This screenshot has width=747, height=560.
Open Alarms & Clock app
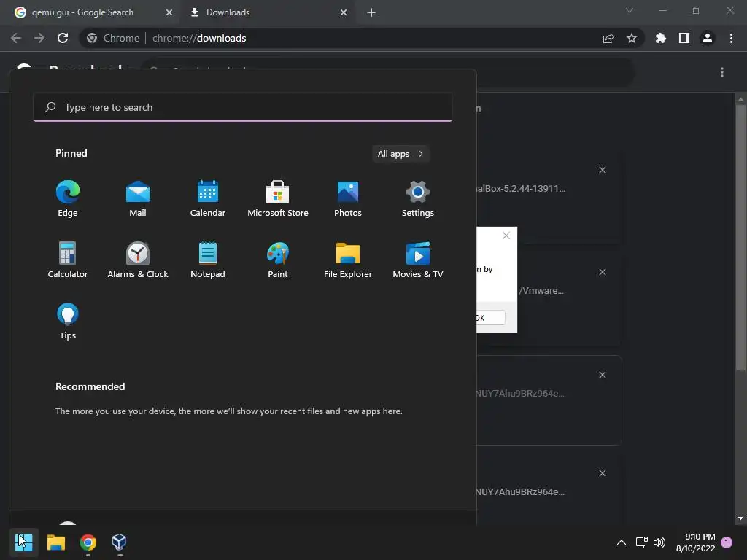138,260
